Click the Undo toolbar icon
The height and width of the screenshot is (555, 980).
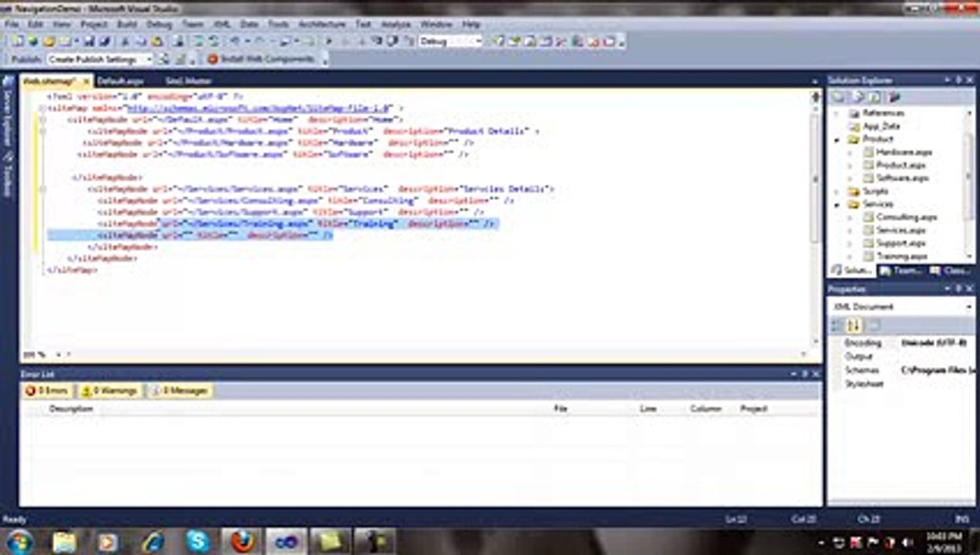(x=235, y=42)
